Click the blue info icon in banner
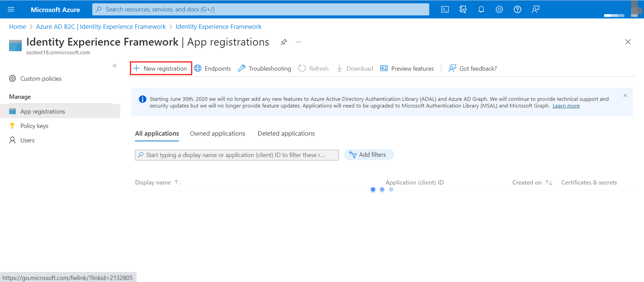Image resolution: width=644 pixels, height=282 pixels. 142,99
